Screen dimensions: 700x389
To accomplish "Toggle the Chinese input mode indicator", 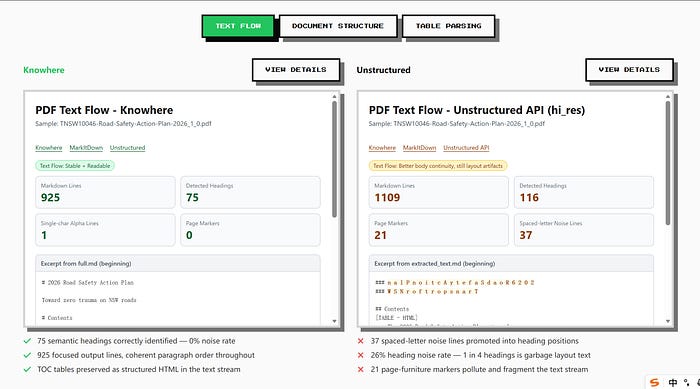I will tap(673, 383).
